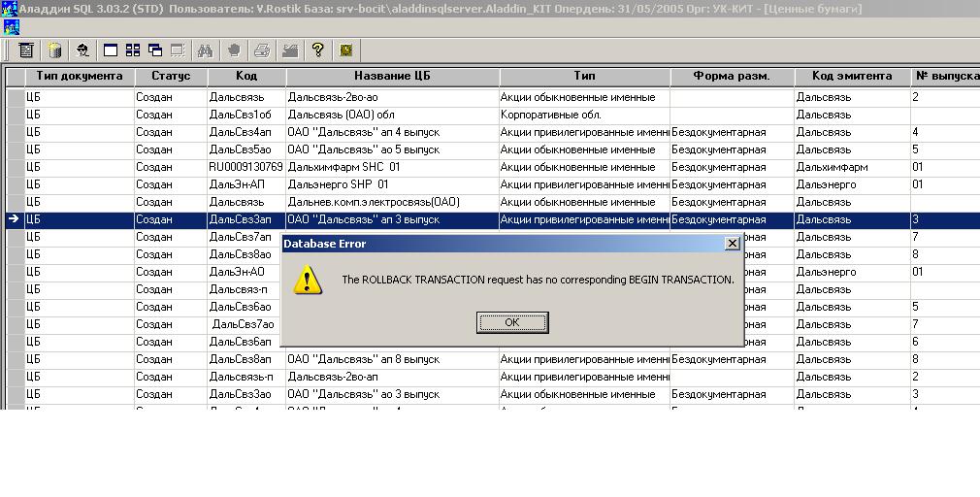Click the 'ДальСвз5ао' code cell

(x=246, y=150)
